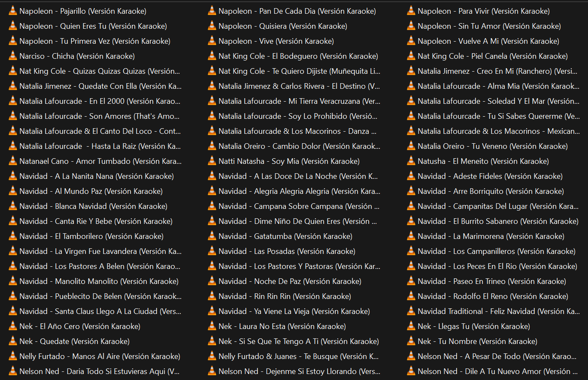Select Natalia Oreiro - Tu Veneno file

[492, 146]
